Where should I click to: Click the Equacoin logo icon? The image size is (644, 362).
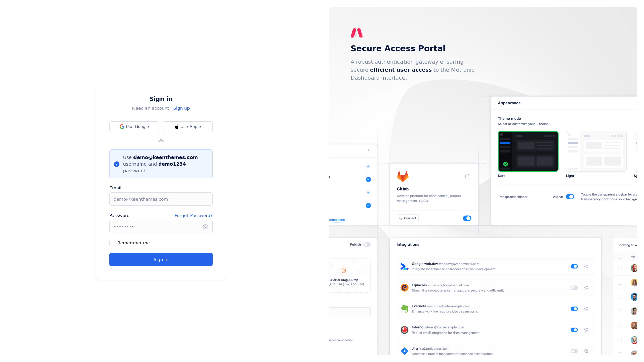coord(405,288)
